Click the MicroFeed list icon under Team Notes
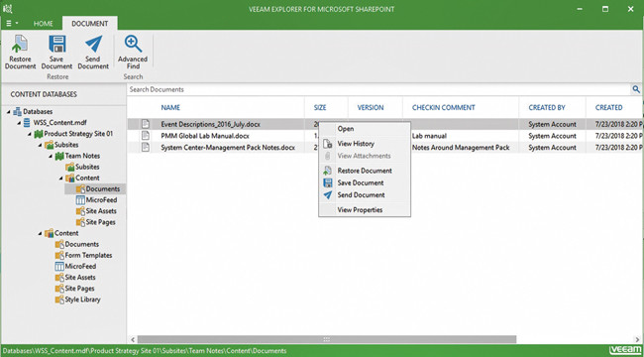 click(80, 200)
